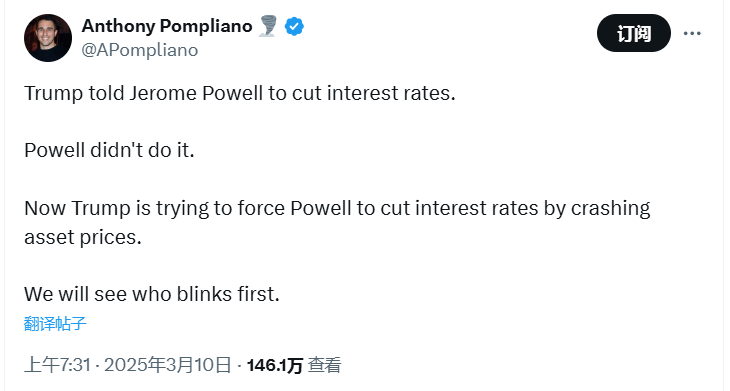Click "We will see who blinks first."
The image size is (730, 391).
[152, 294]
